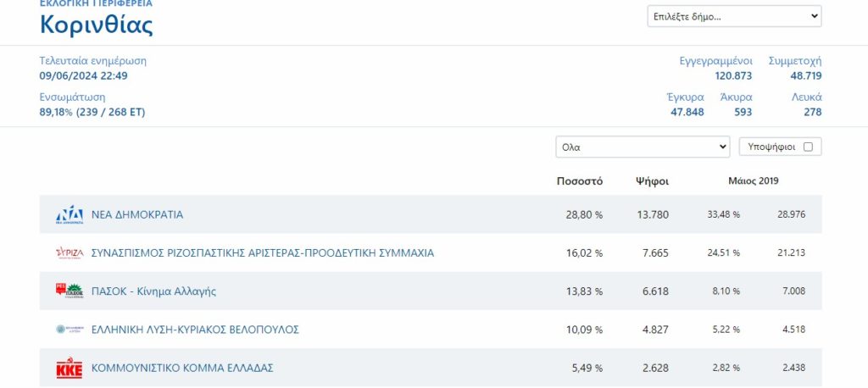Click the 28.976 votes from 2019
This screenshot has width=868, height=388.
(x=792, y=215)
